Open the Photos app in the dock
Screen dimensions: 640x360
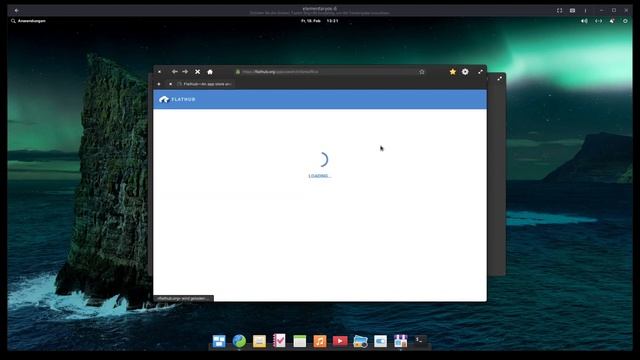[360, 341]
